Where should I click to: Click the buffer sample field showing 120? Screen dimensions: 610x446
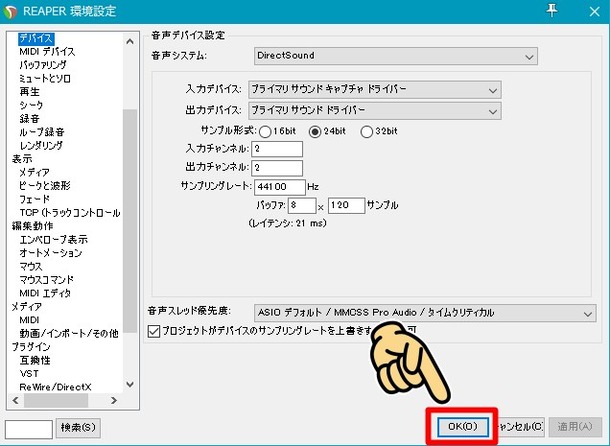pyautogui.click(x=346, y=205)
